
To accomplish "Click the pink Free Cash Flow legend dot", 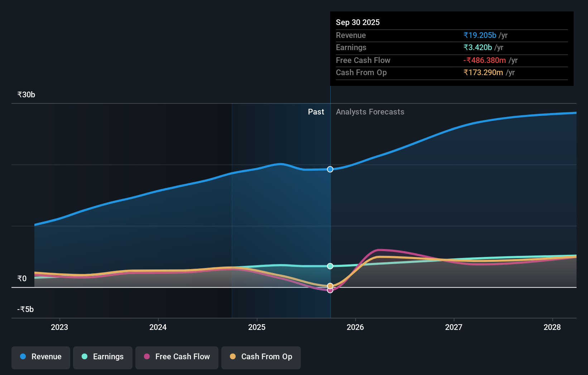I will [147, 357].
